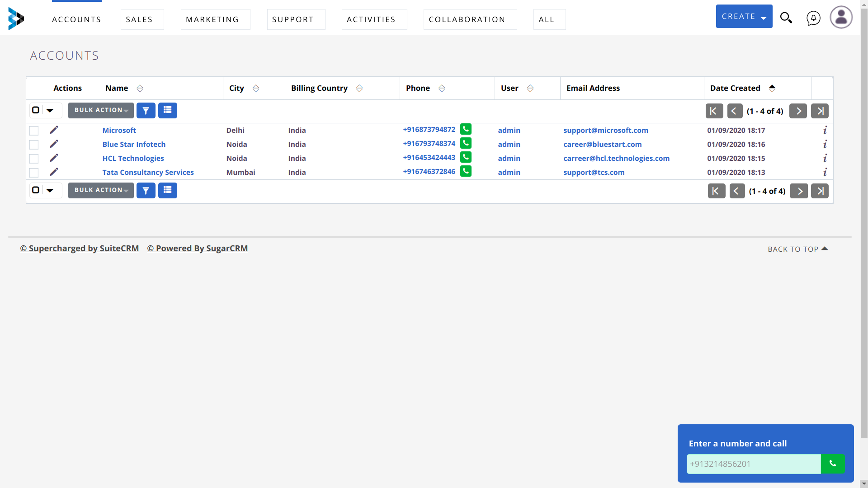Click support@microsoft.com email link
This screenshot has height=488, width=868.
coord(606,130)
